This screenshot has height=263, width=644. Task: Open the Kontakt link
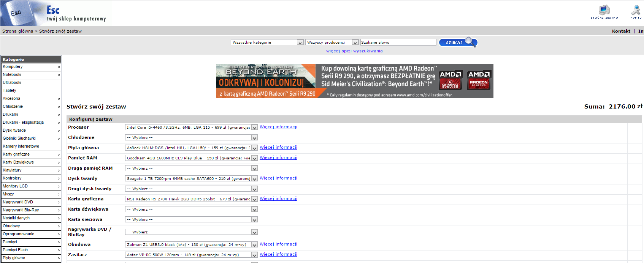pos(621,31)
